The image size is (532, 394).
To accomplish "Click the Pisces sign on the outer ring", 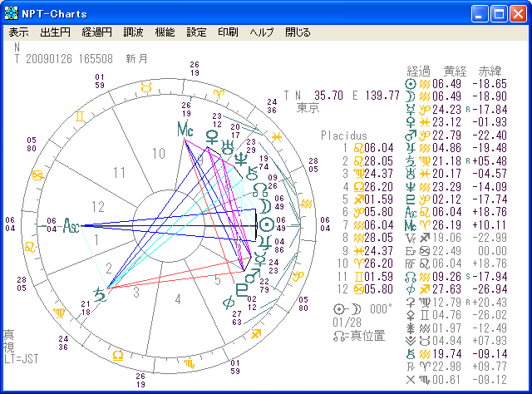I will tap(277, 137).
